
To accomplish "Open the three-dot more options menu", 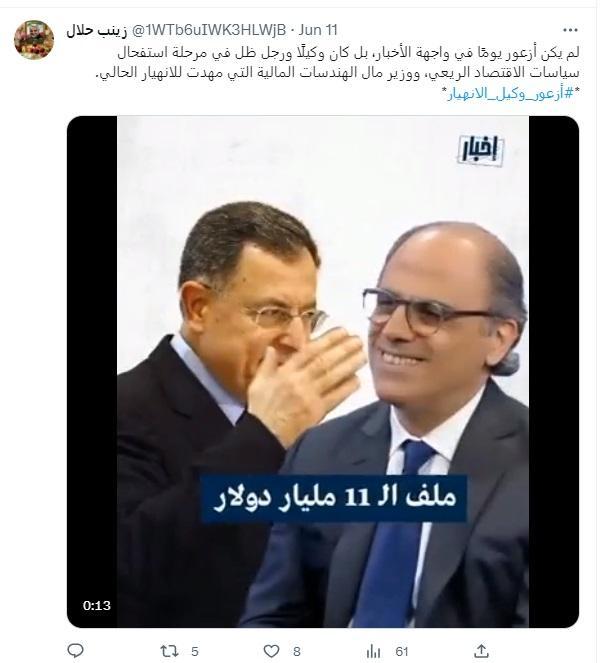I will pos(570,30).
